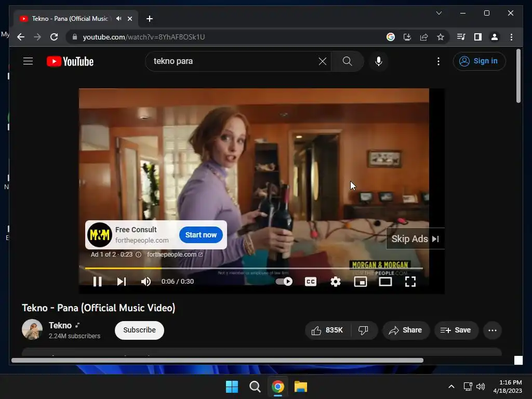This screenshot has height=399, width=532.
Task: Click Skip Ads button
Action: [x=415, y=239]
